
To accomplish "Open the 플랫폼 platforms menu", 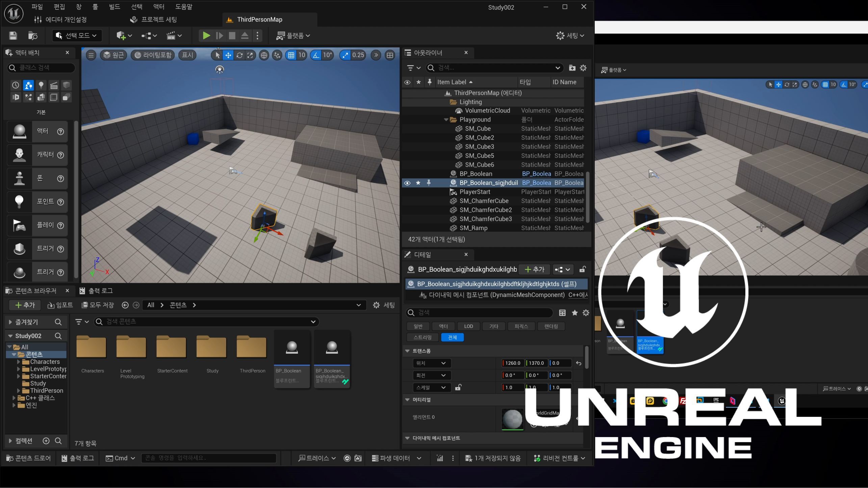I will click(x=293, y=35).
